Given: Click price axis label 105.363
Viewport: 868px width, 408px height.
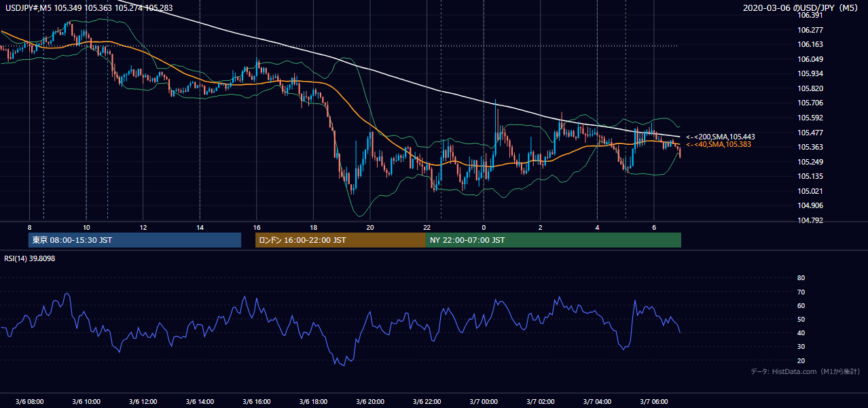Looking at the screenshot, I should click(810, 147).
